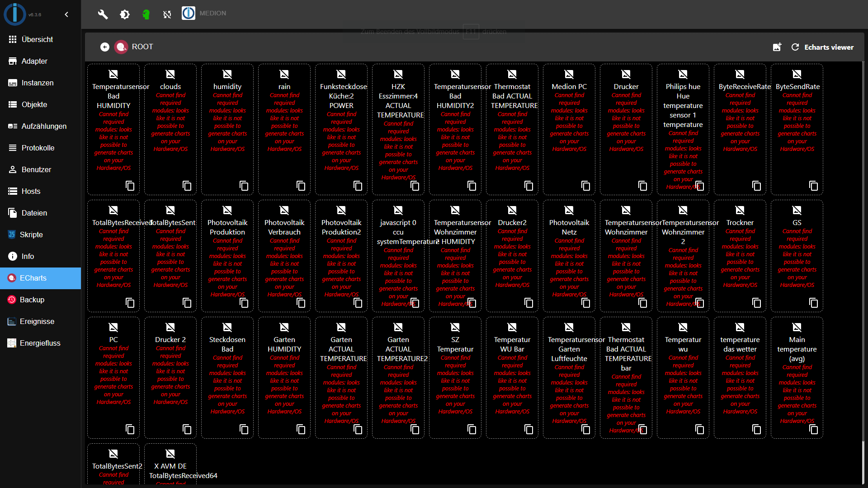This screenshot has width=868, height=488.
Task: Click the green expert mode head icon
Action: 146,14
